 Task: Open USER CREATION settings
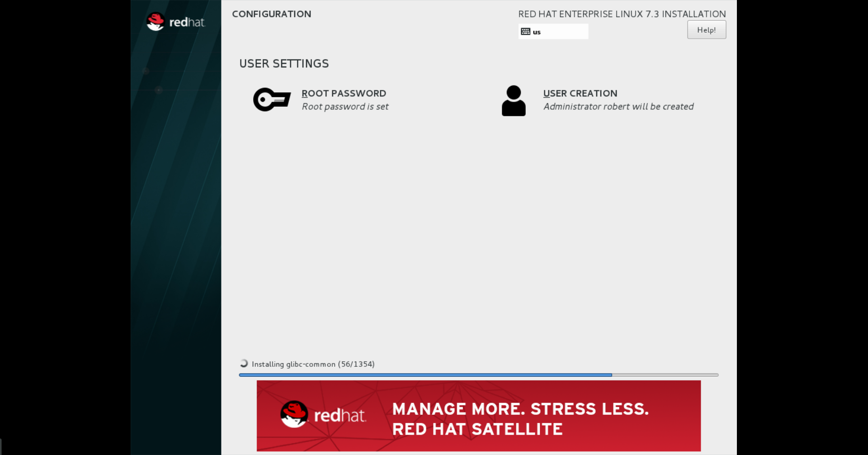(580, 93)
